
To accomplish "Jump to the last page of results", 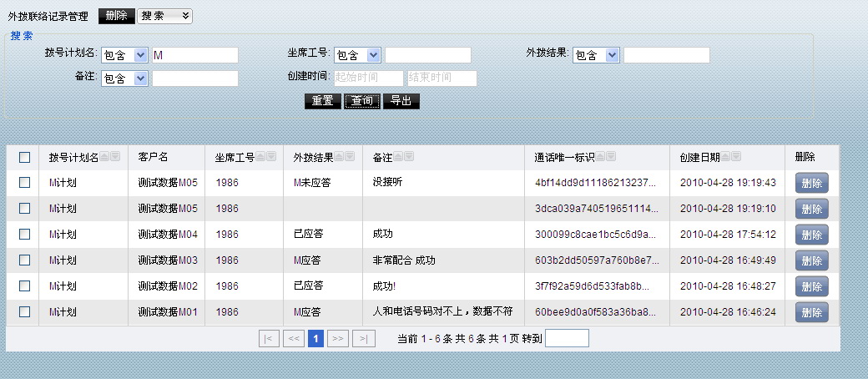I will pos(363,339).
